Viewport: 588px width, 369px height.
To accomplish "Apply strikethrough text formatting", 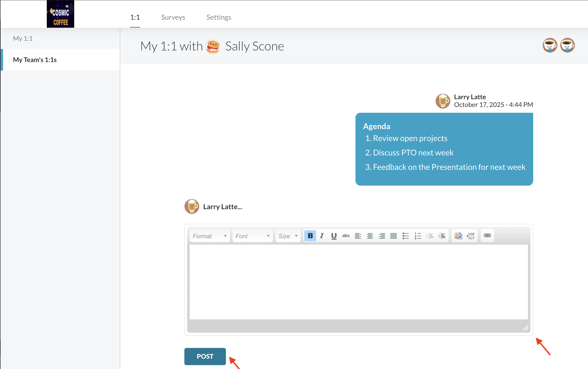I will click(346, 236).
